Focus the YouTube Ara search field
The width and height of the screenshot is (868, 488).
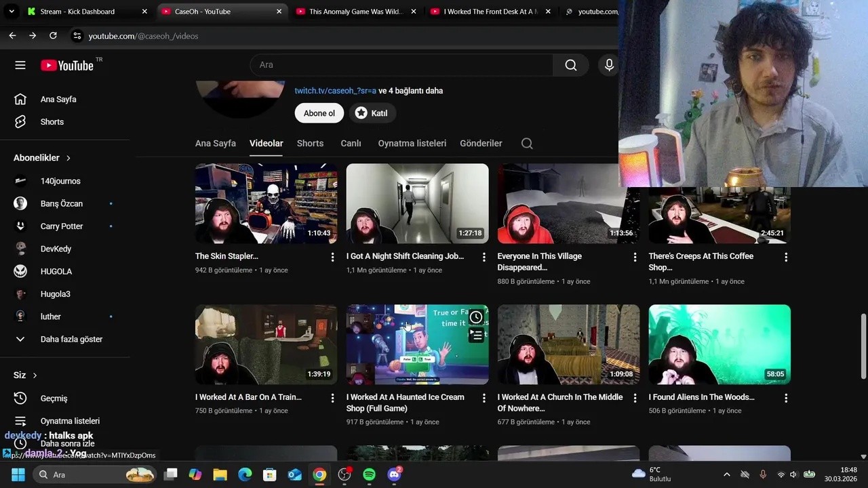401,65
